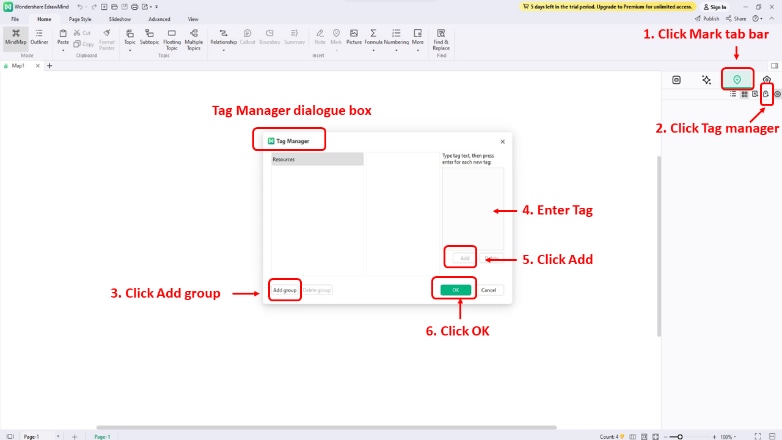Image resolution: width=782 pixels, height=440 pixels.
Task: Click the vertical canvas scrollbar
Action: pos(659,246)
